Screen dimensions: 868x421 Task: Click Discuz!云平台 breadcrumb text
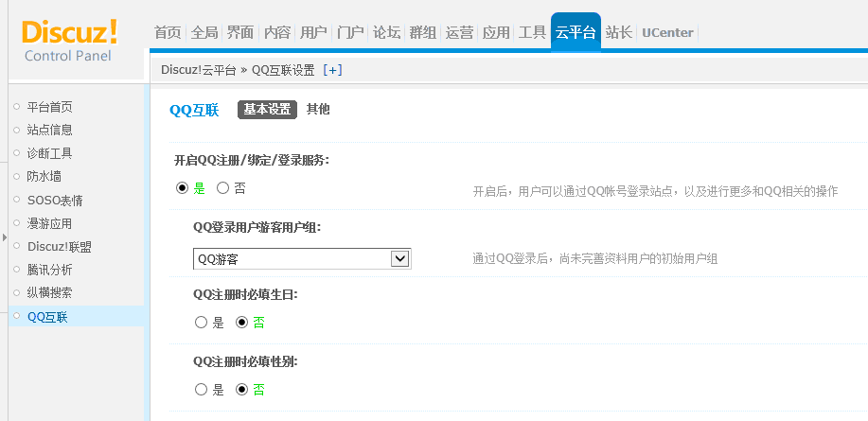click(x=199, y=70)
